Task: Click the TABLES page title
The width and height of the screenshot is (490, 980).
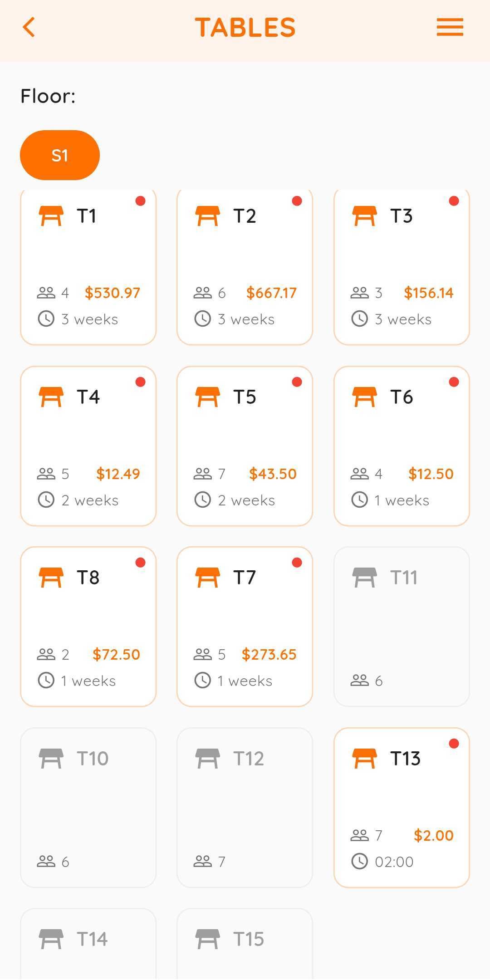Action: pos(245,27)
